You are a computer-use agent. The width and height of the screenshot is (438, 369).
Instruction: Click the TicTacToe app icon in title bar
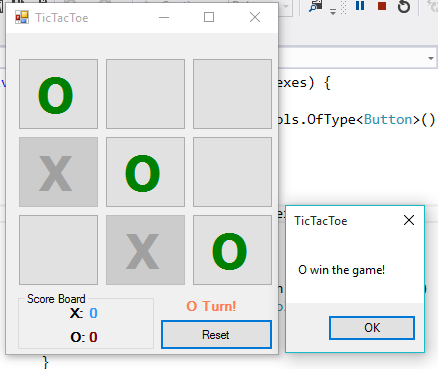click(22, 17)
